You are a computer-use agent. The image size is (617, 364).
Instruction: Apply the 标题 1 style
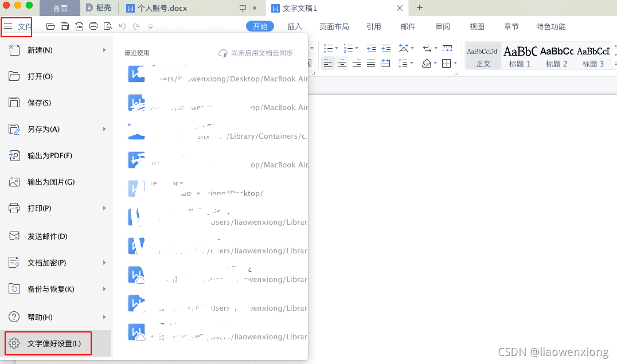point(519,56)
